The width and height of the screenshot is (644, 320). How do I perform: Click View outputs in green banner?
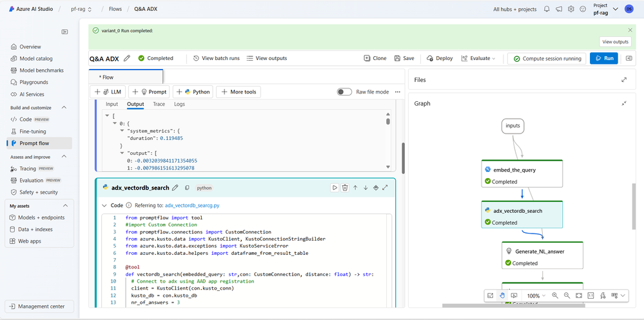tap(615, 41)
